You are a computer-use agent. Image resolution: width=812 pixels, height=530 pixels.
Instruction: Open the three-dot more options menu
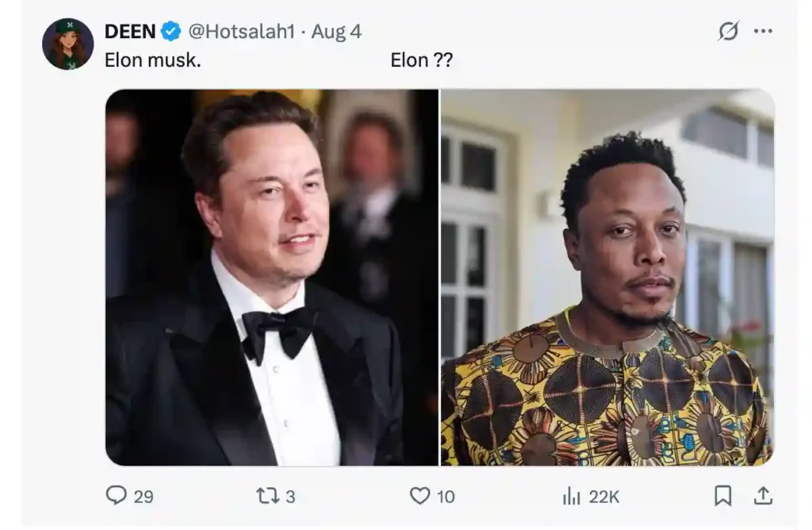pyautogui.click(x=763, y=31)
